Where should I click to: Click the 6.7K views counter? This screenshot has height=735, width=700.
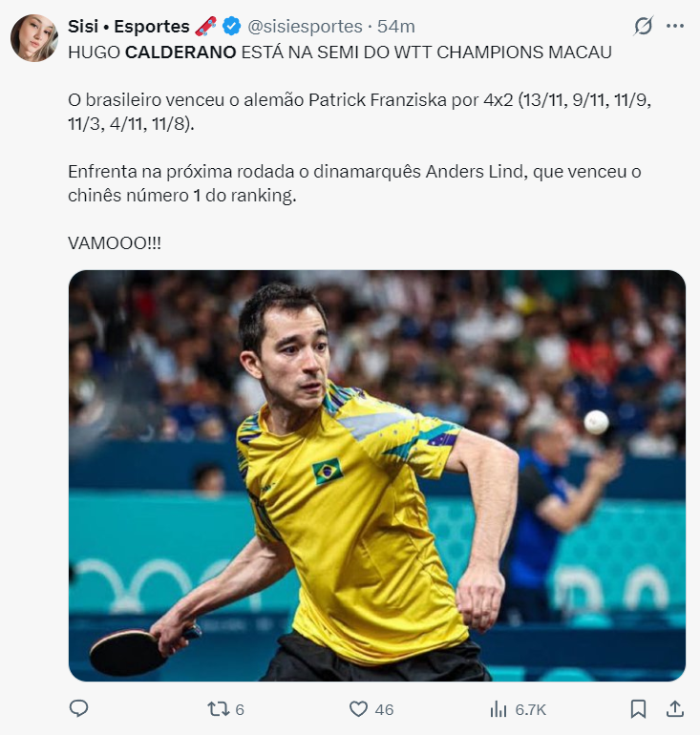point(531,709)
